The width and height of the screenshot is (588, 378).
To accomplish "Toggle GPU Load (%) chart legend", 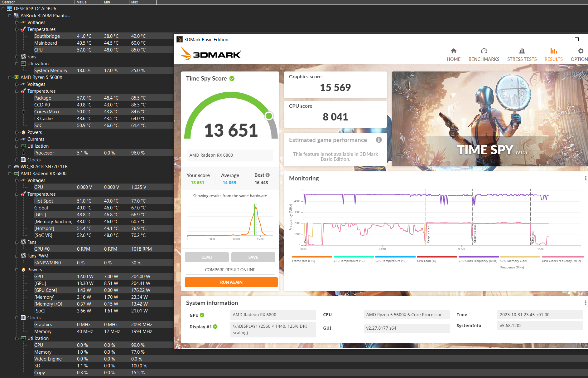I will click(437, 259).
